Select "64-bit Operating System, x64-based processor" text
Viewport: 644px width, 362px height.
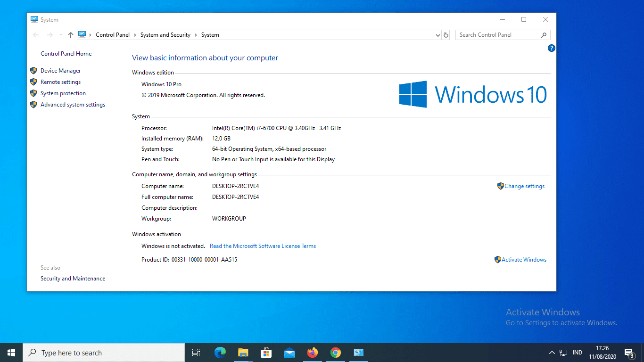269,149
